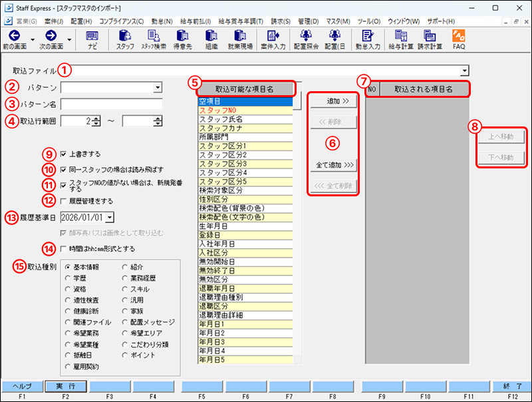Click the 実行 F2 button
The width and height of the screenshot is (532, 402).
(x=66, y=387)
